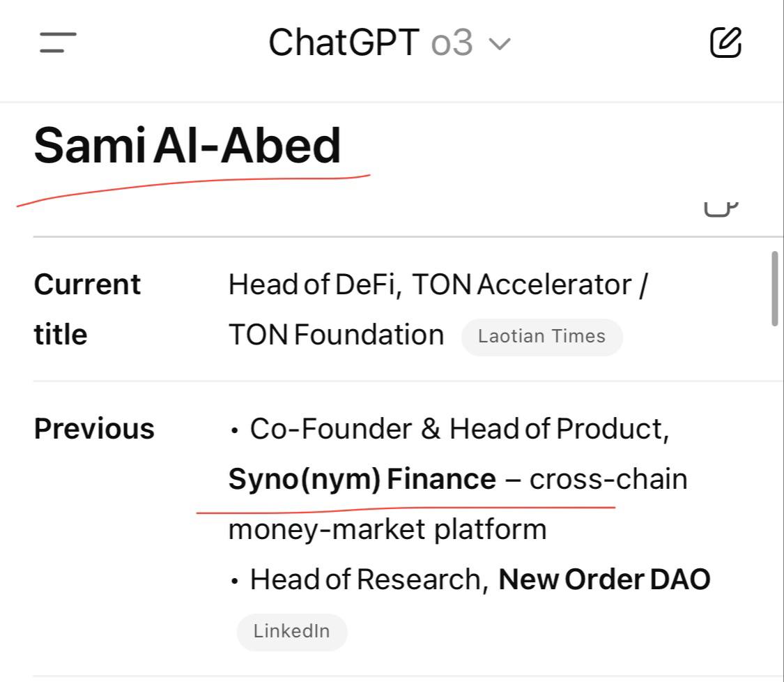Click the Co-Founder & Head of Product bullet
784x682 pixels.
(459, 430)
